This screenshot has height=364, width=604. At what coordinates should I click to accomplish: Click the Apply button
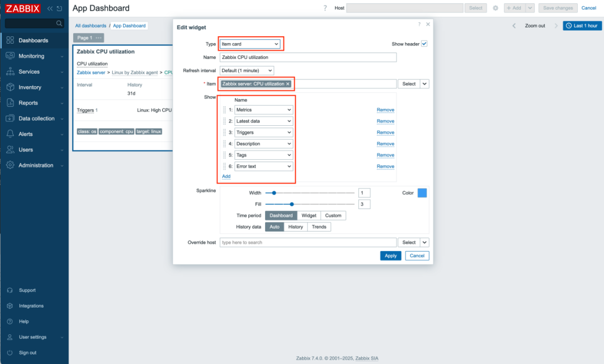[x=390, y=256]
